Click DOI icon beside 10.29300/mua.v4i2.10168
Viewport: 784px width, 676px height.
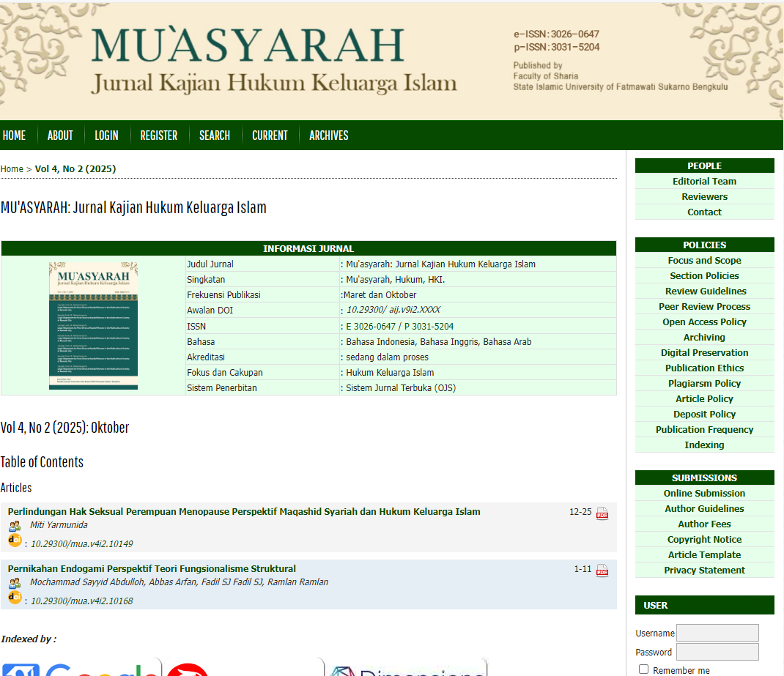(x=15, y=598)
